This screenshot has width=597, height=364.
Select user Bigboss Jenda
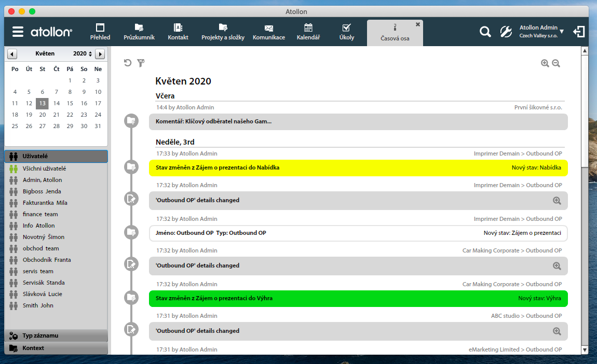coord(42,191)
